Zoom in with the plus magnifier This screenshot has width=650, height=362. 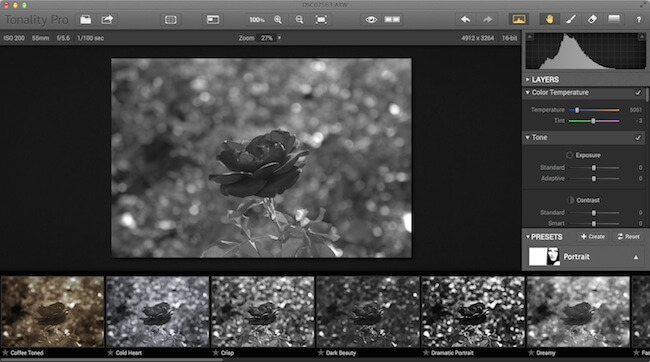278,20
